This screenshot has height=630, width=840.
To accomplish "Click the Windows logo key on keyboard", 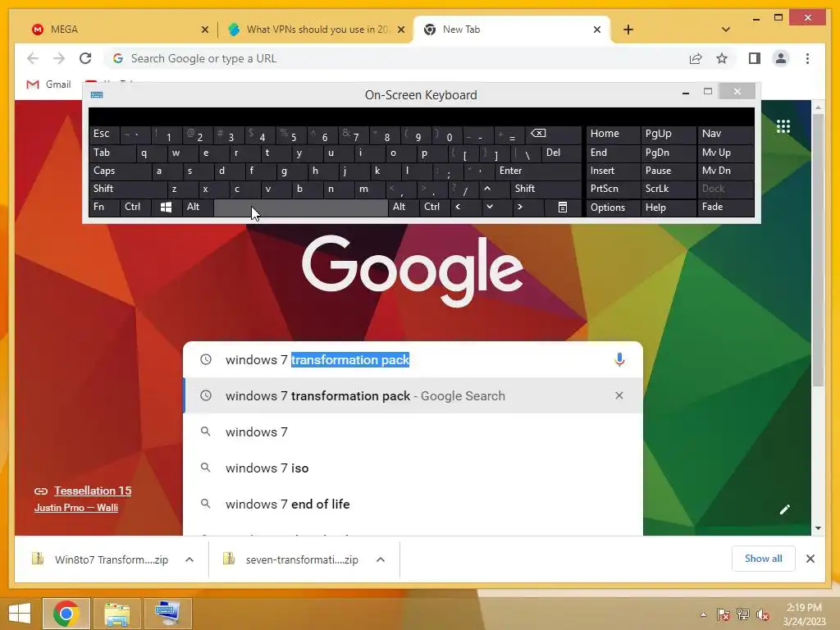I will 166,208.
